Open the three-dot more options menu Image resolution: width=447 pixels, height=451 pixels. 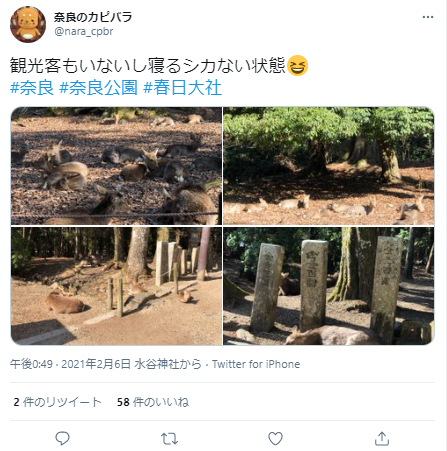pos(428,17)
